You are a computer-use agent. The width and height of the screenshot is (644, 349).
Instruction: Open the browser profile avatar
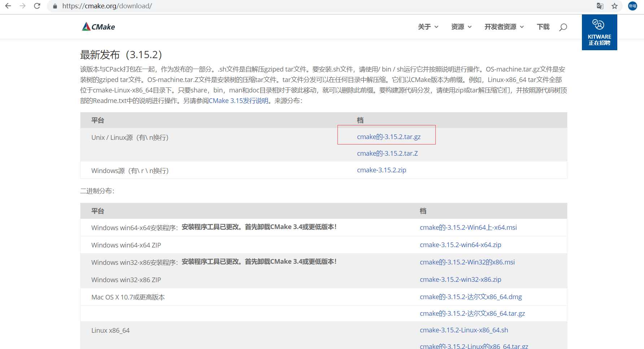632,6
